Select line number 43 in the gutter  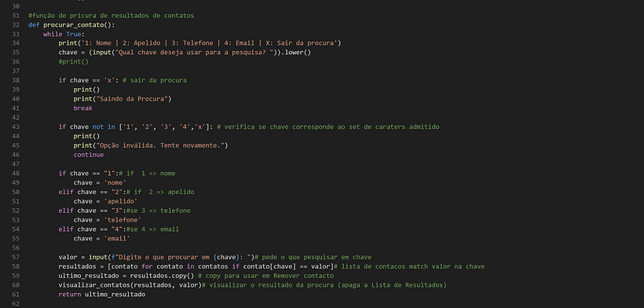tap(16, 127)
